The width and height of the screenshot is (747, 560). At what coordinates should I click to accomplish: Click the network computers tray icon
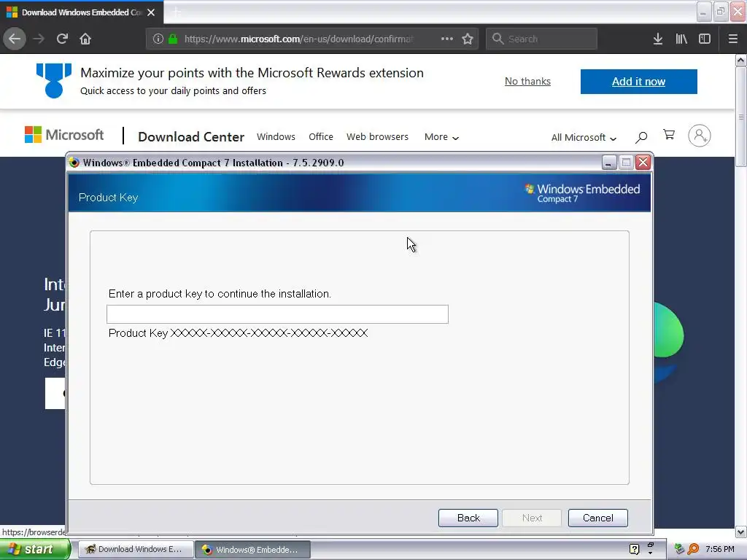(679, 549)
